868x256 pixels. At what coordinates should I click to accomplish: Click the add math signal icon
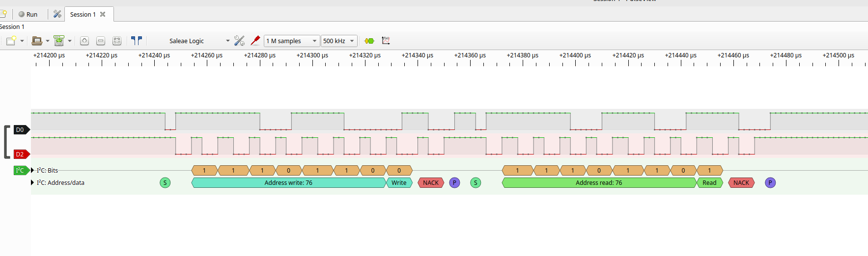pos(386,41)
